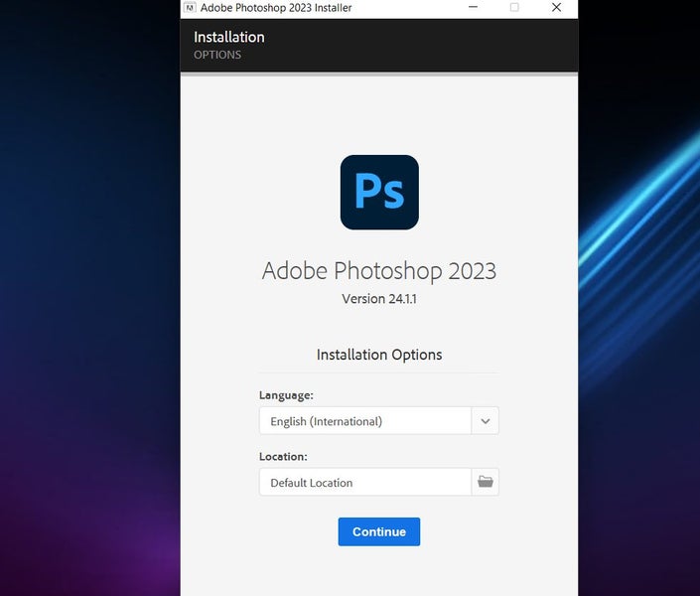The image size is (700, 596).
Task: Click the Default Location field
Action: point(364,482)
